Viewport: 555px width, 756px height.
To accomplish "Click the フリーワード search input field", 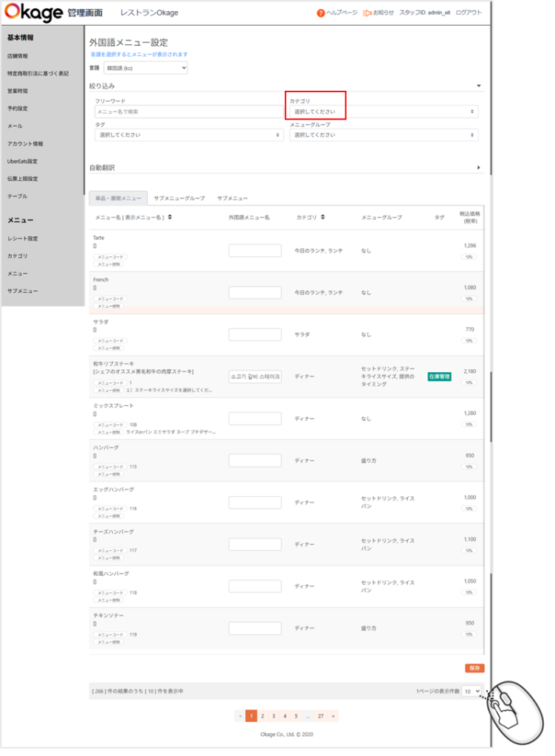I will click(188, 111).
